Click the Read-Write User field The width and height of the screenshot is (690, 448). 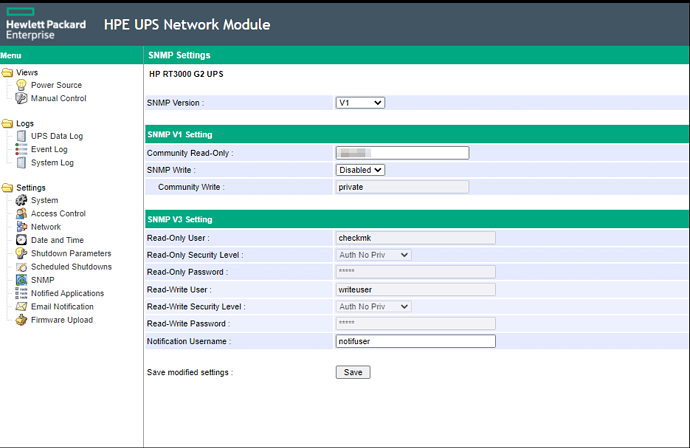pyautogui.click(x=415, y=290)
